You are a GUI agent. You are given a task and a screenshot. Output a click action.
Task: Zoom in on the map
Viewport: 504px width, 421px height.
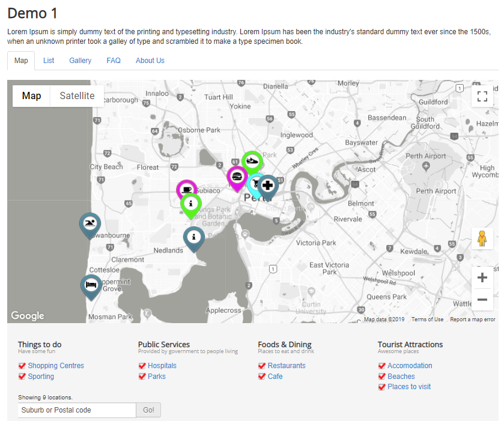(x=482, y=277)
